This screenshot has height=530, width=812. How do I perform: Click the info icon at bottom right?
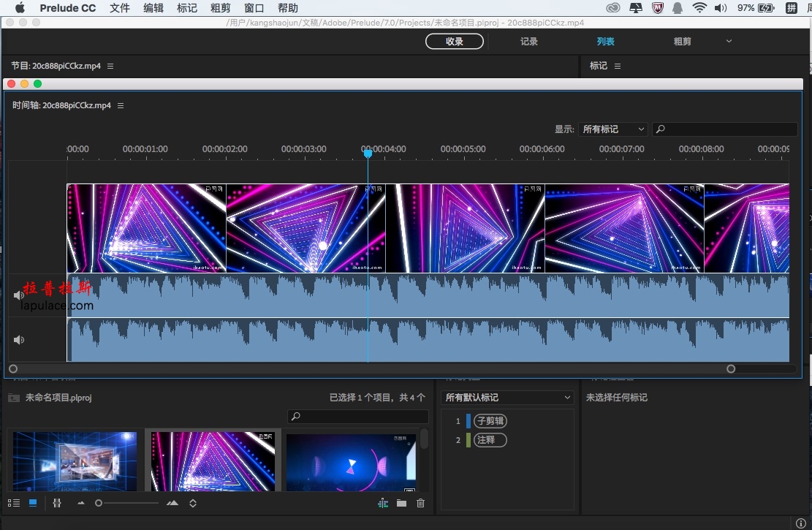[x=800, y=523]
